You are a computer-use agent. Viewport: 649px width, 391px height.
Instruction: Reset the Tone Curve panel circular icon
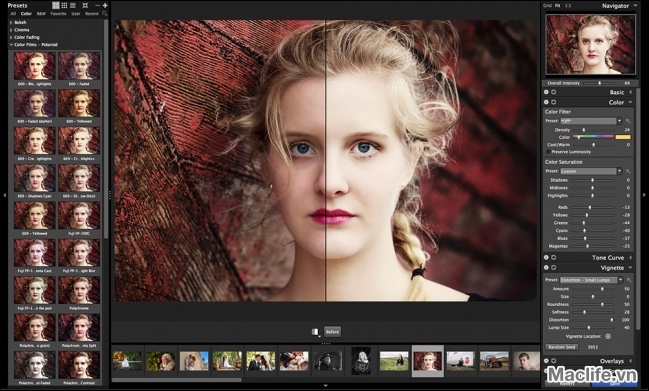tap(553, 257)
